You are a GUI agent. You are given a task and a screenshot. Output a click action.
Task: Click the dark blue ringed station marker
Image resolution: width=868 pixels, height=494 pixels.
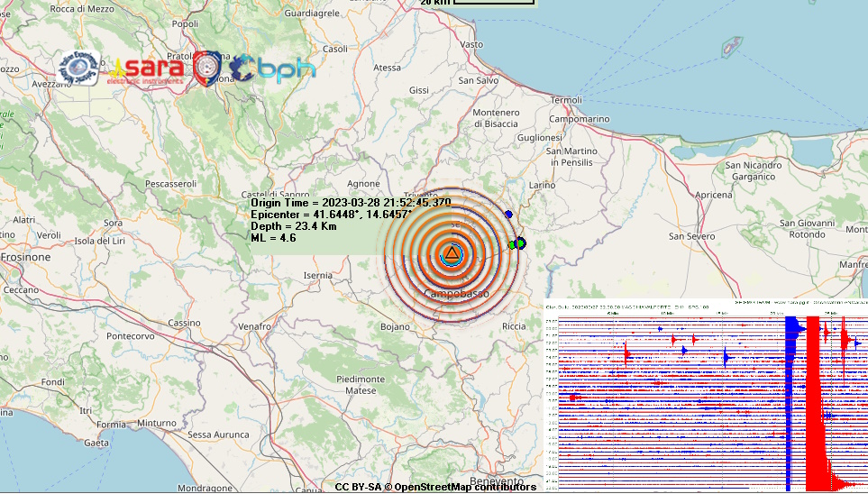tap(520, 242)
